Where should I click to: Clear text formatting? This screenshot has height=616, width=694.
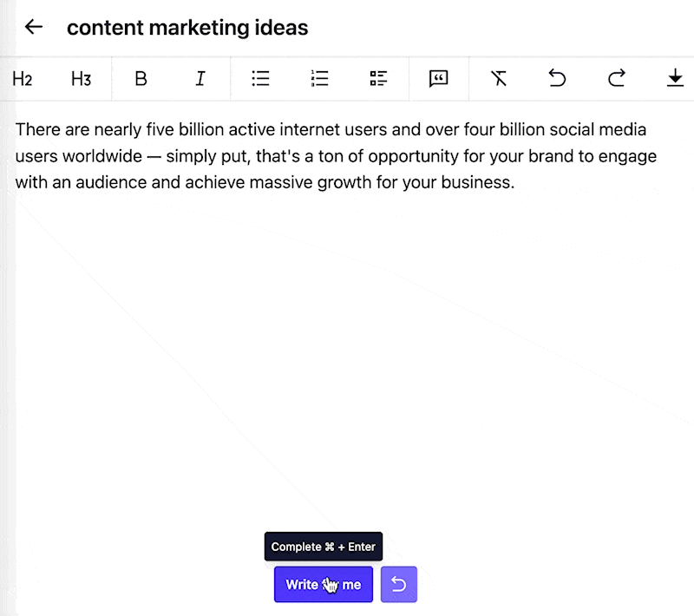(498, 79)
